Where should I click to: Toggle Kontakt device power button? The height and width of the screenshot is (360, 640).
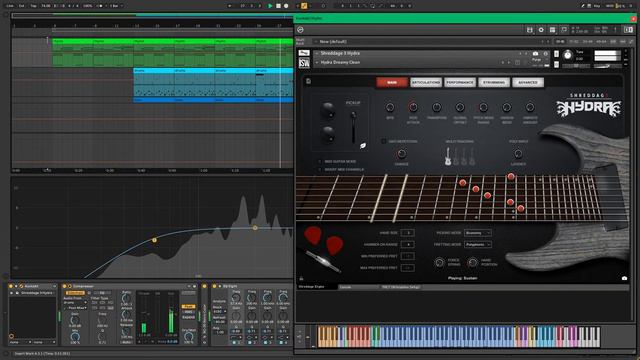coord(11,287)
